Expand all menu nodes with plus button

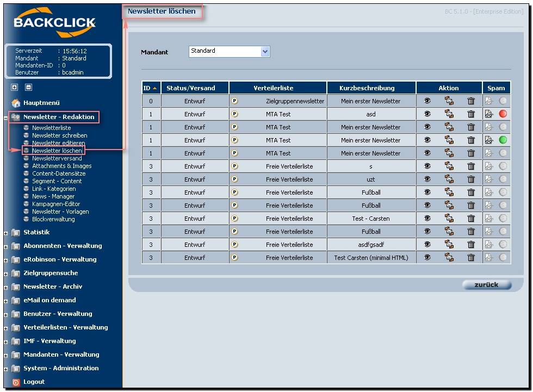coord(14,88)
